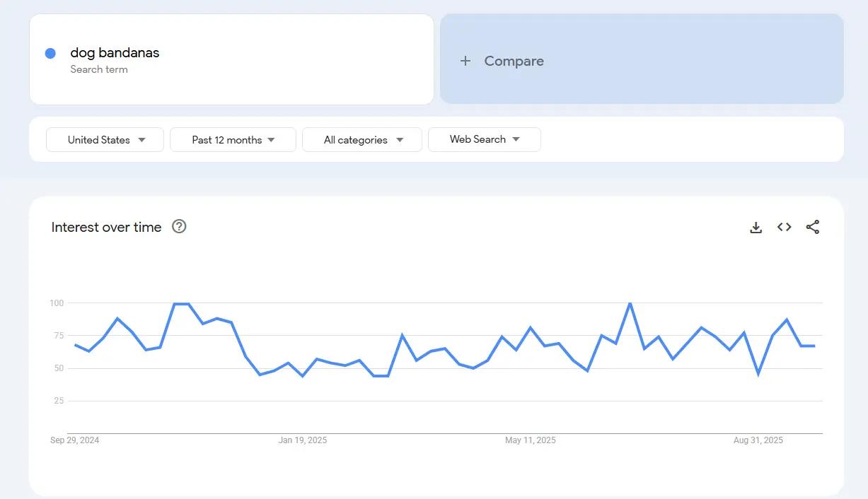Viewport: 868px width, 499px height.
Task: Click the Interest over time heading
Action: 106,227
